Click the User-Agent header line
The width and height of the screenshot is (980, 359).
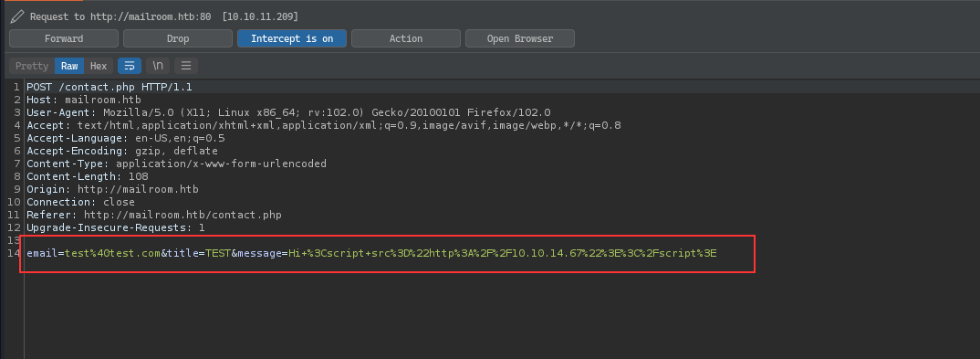pyautogui.click(x=288, y=112)
